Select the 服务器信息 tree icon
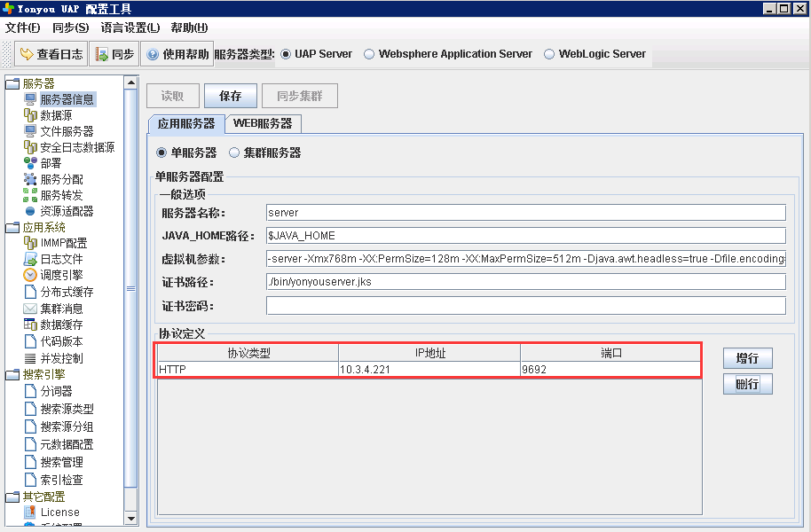This screenshot has height=532, width=811. pos(30,98)
